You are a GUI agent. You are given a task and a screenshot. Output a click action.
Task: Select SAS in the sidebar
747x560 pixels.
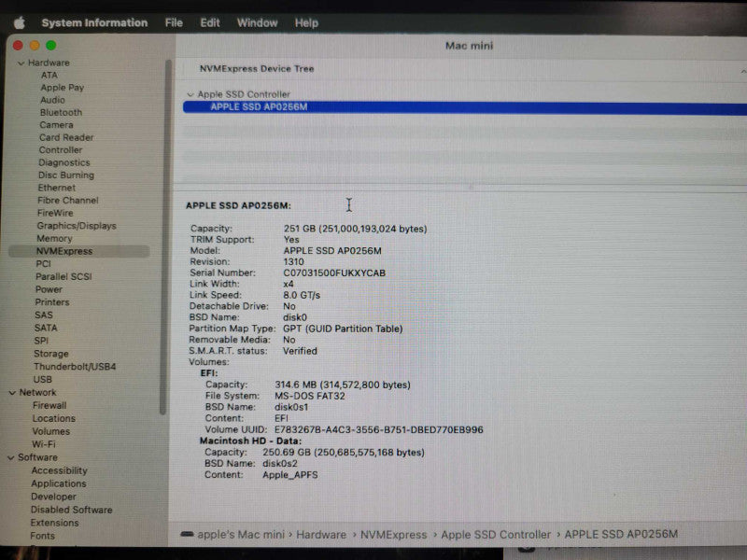44,315
